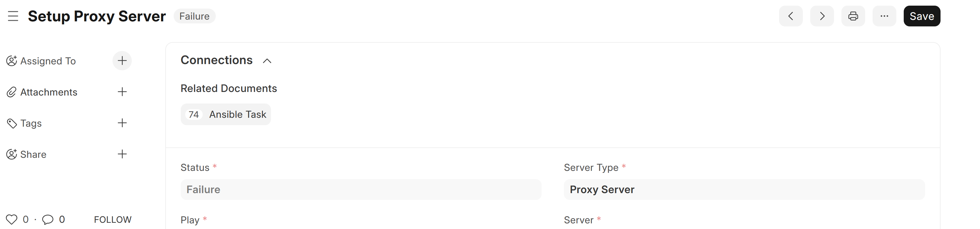This screenshot has width=980, height=229.
Task: Print this document via printer icon
Action: 853,16
